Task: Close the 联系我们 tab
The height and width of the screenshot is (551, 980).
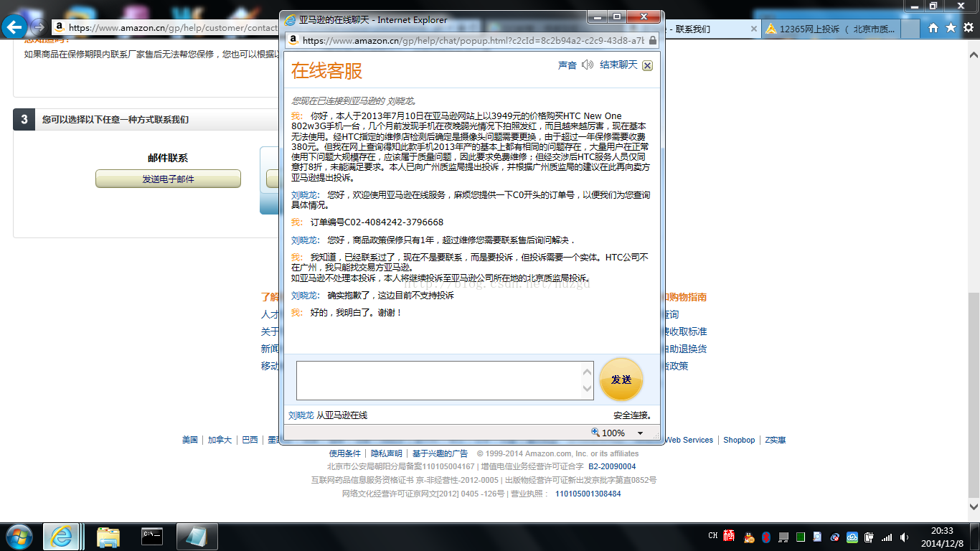Action: [x=754, y=29]
